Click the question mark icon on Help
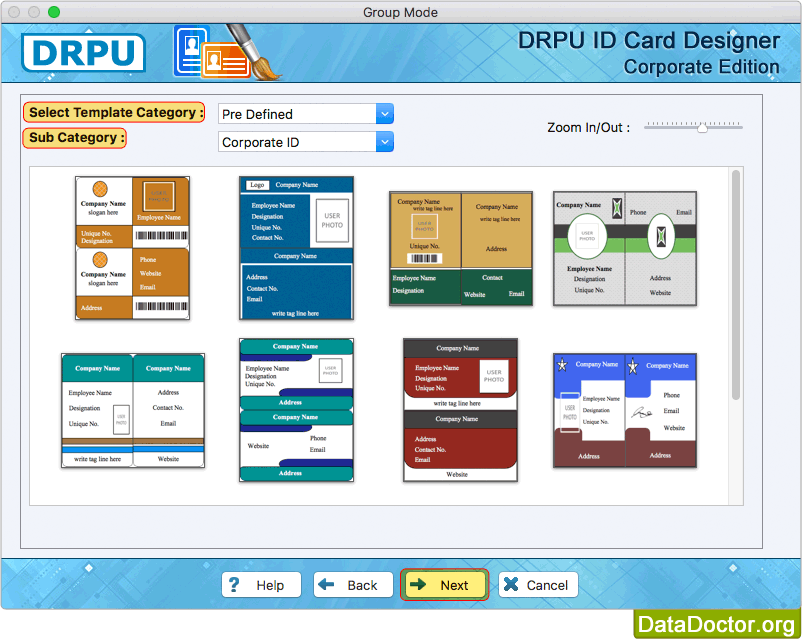This screenshot has width=802, height=639. [x=234, y=585]
